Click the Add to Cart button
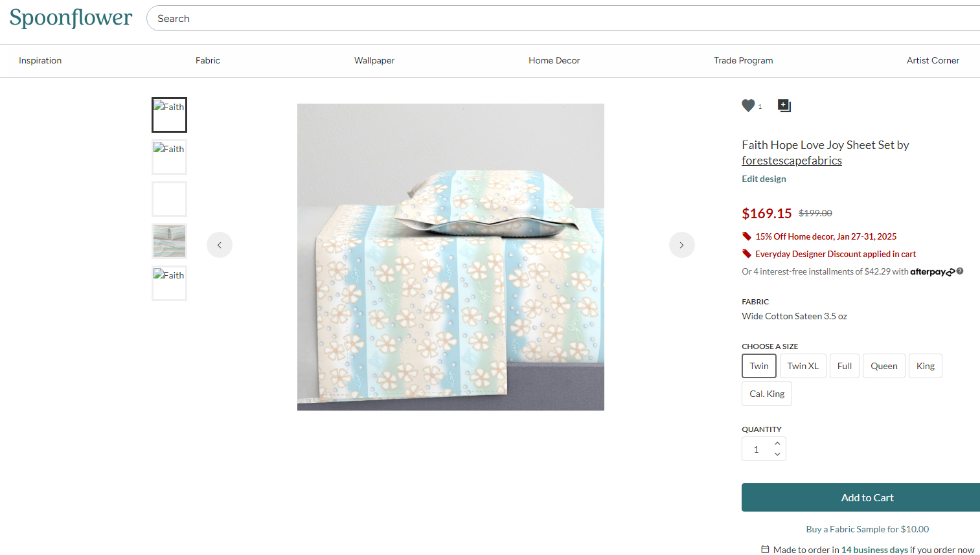Viewport: 980px width, 555px height. (x=867, y=497)
